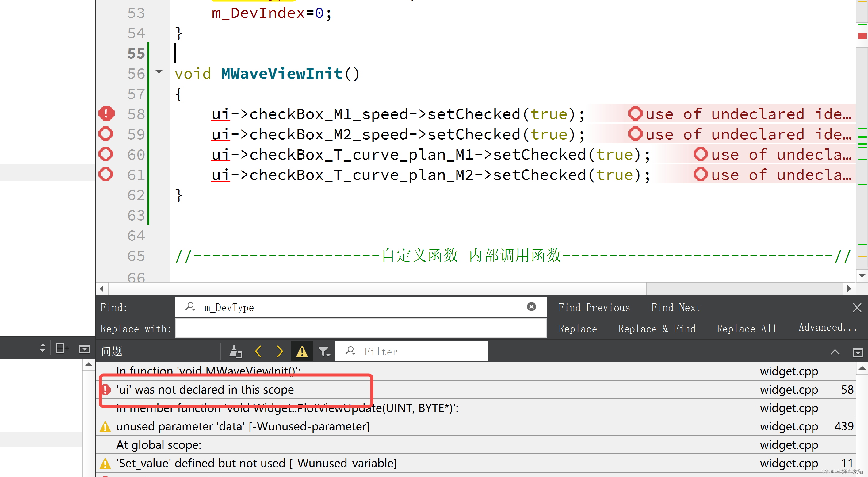This screenshot has height=477, width=868.
Task: Click the error marker on line 58
Action: pyautogui.click(x=106, y=113)
